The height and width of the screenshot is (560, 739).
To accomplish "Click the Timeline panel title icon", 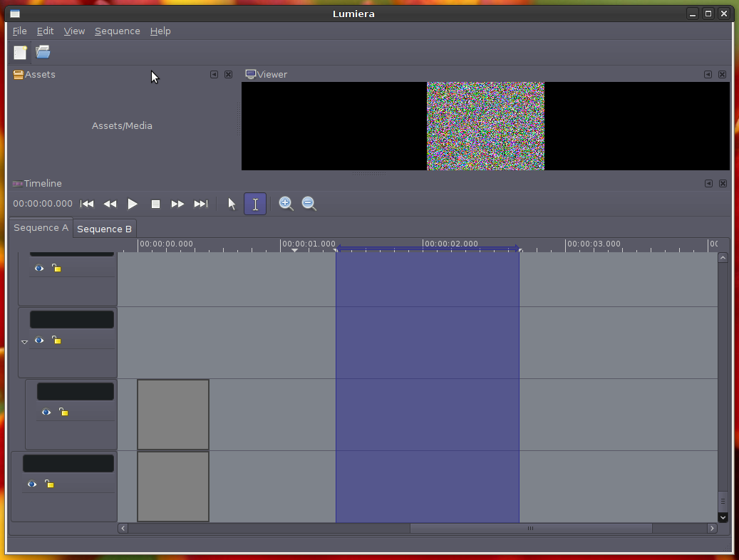I will coord(18,183).
